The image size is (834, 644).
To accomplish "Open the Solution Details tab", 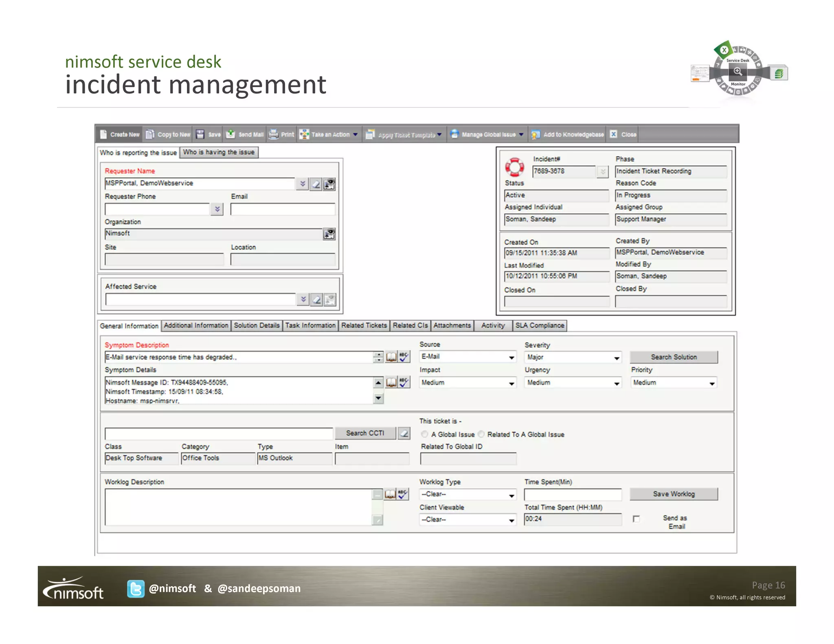I will tap(257, 326).
